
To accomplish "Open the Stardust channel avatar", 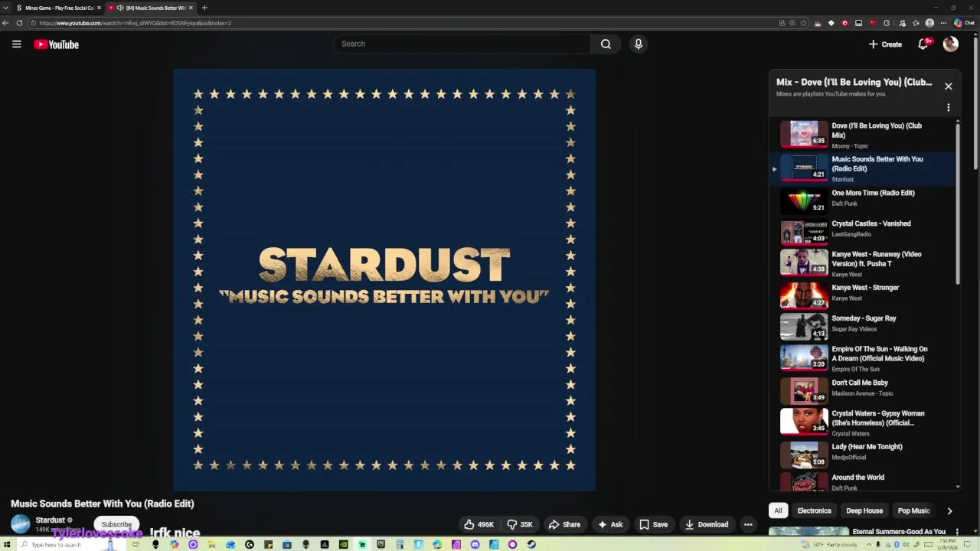I will pyautogui.click(x=21, y=524).
